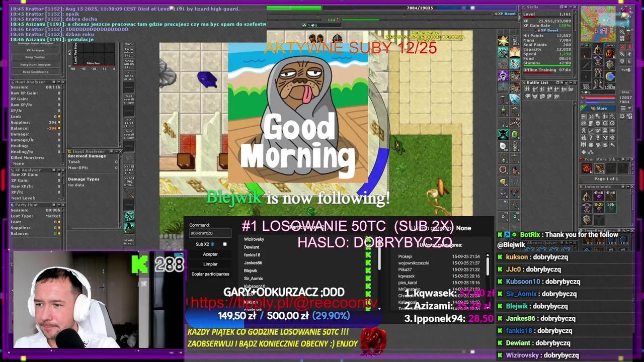Close the Hunt Analyser panel
Viewport: 644px width, 362px height.
pos(63,82)
